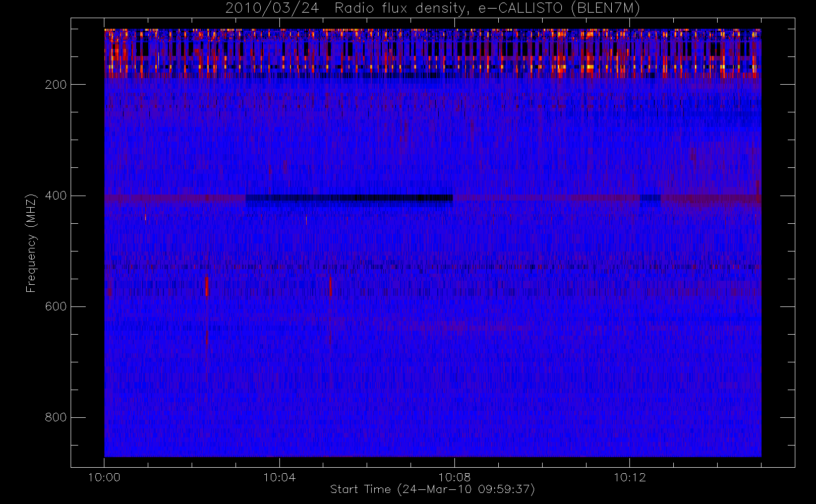
Task: Click the '10:12' time tick label
Action: (629, 477)
